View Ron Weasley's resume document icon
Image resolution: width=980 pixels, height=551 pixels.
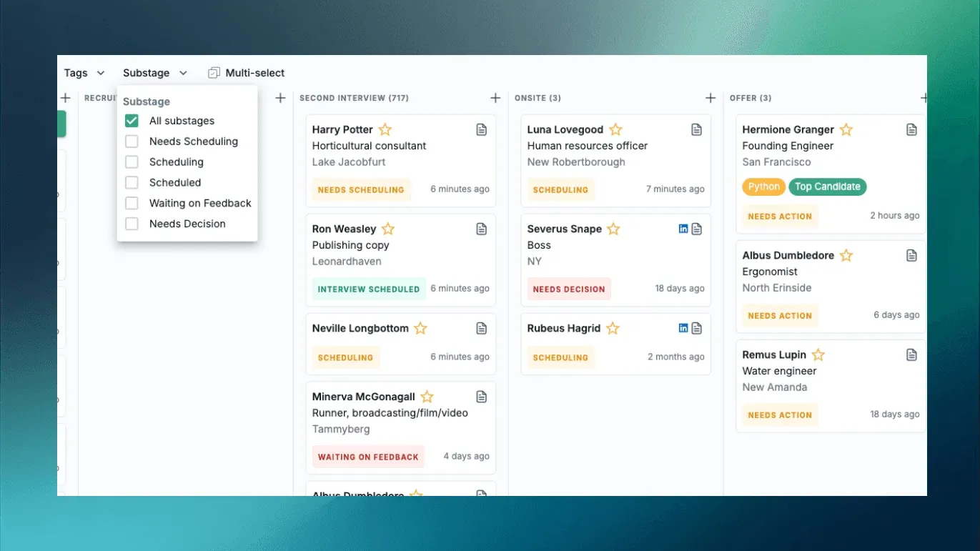[x=482, y=229]
